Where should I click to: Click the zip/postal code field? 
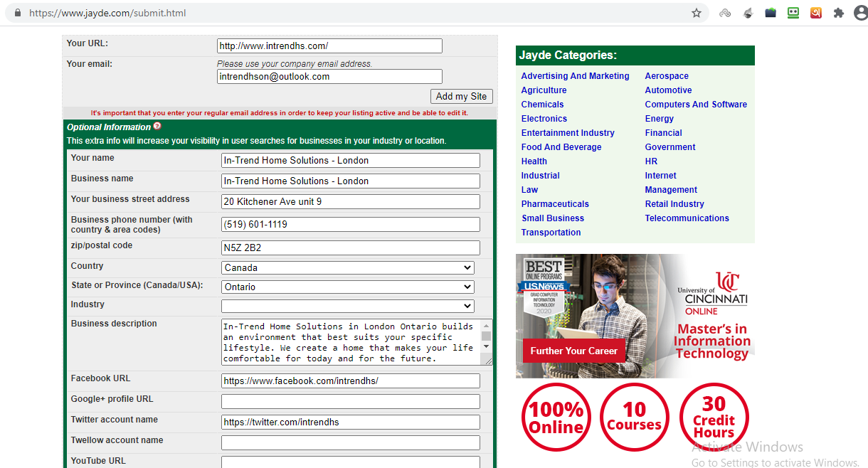pos(351,248)
